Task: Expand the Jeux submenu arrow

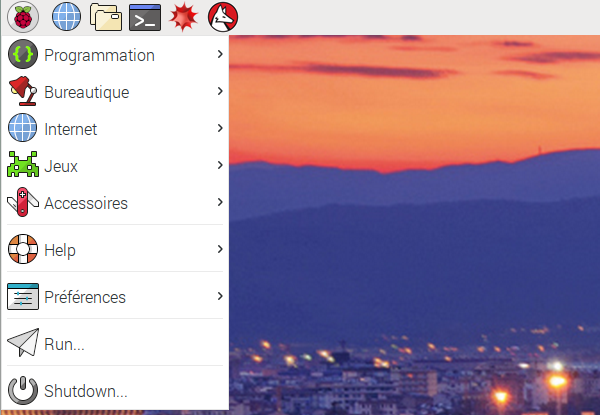Action: pos(220,165)
